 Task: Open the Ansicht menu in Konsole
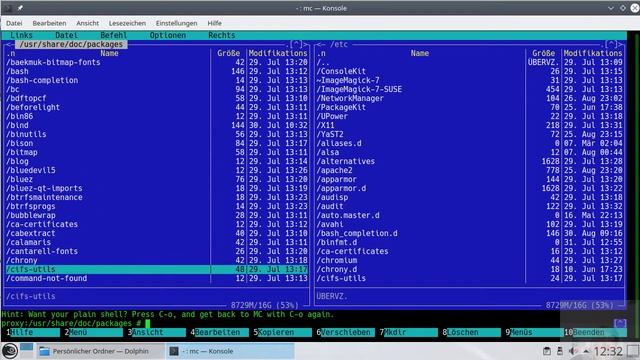click(87, 23)
